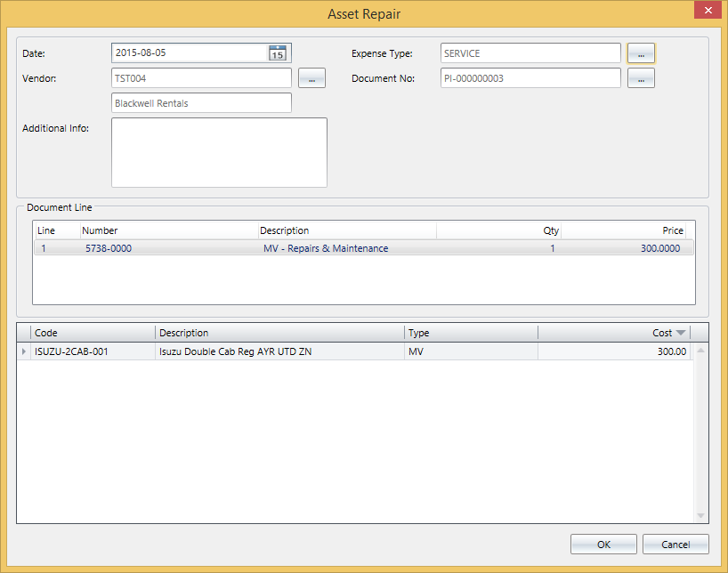
Task: Click the Code column header
Action: 93,333
